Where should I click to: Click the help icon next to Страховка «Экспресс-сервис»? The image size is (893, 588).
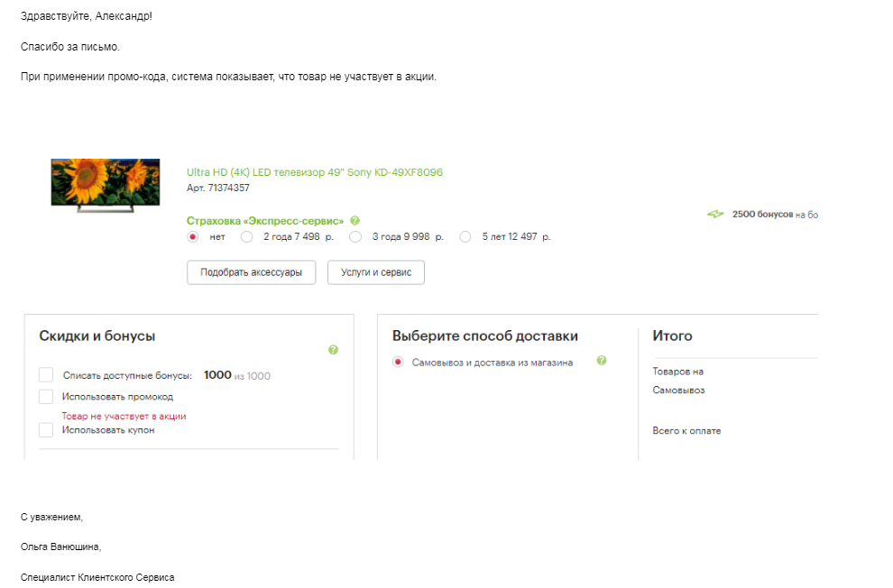355,221
